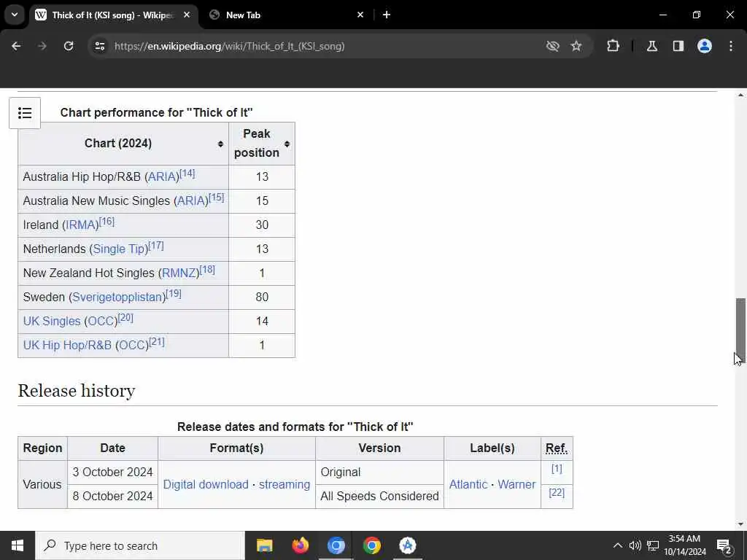This screenshot has height=560, width=747.
Task: Jump to reference [17]
Action: [156, 246]
